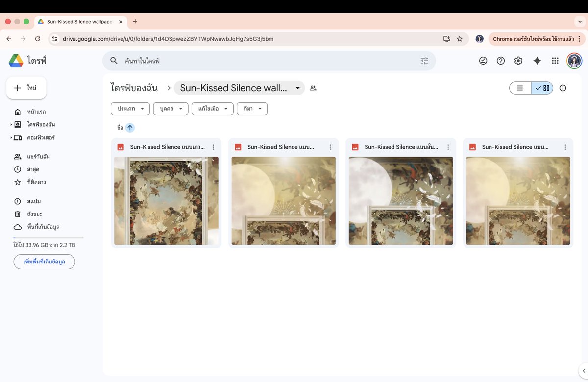Open the Chrome three-dot menu
Screen dimensions: 588x382
(579, 39)
